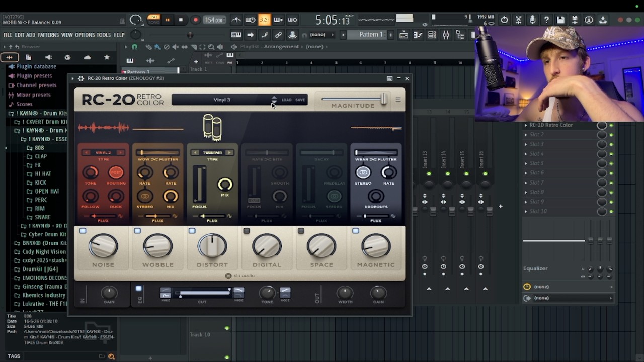
Task: Click the microphone icon in top toolbar
Action: [x=532, y=20]
